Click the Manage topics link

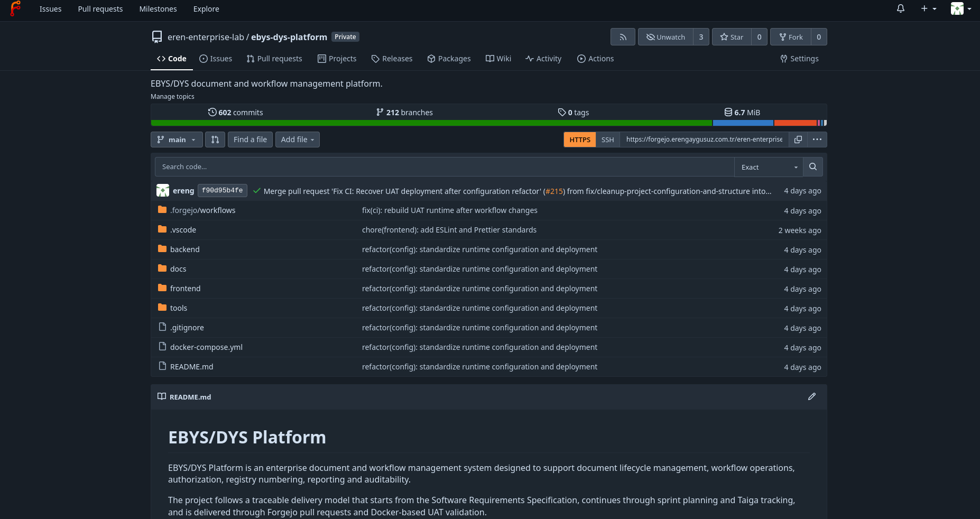[172, 96]
